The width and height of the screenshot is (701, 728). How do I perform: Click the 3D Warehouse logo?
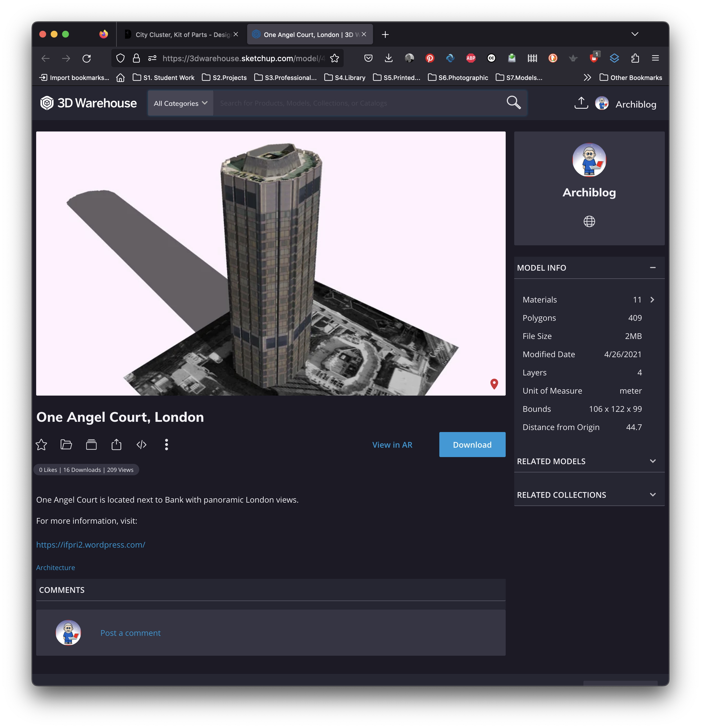click(x=89, y=103)
